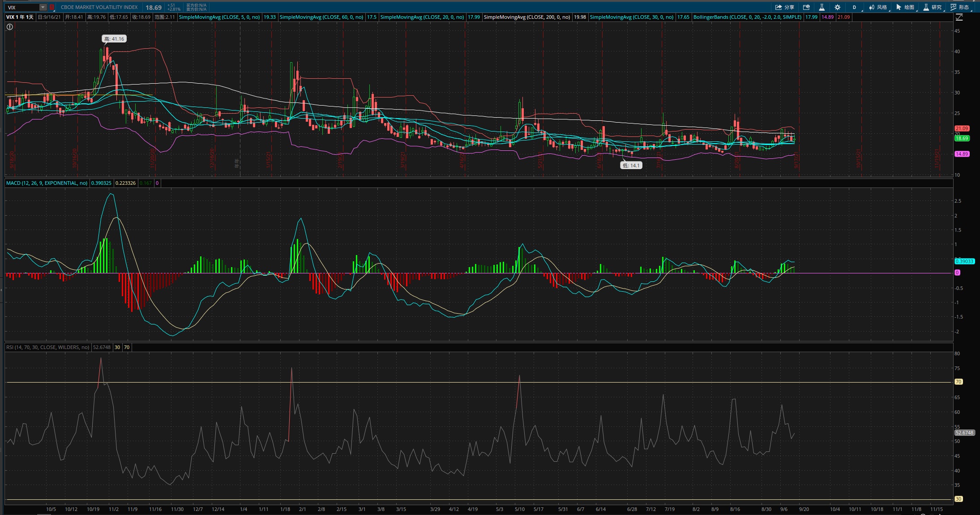Viewport: 980px width, 515px height.
Task: Click the red 21.09 price axis bubble
Action: (x=962, y=128)
